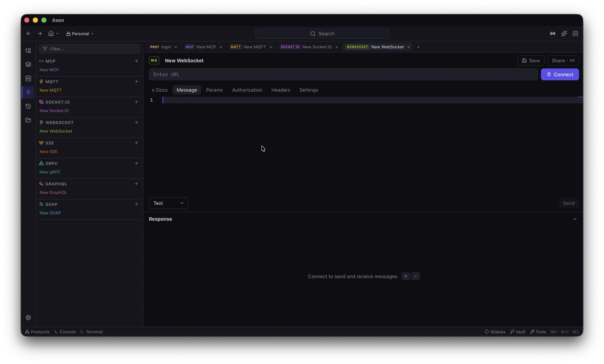Viewport: 604px width, 364px height.
Task: Open the AI sparkles icon at top right
Action: click(564, 34)
